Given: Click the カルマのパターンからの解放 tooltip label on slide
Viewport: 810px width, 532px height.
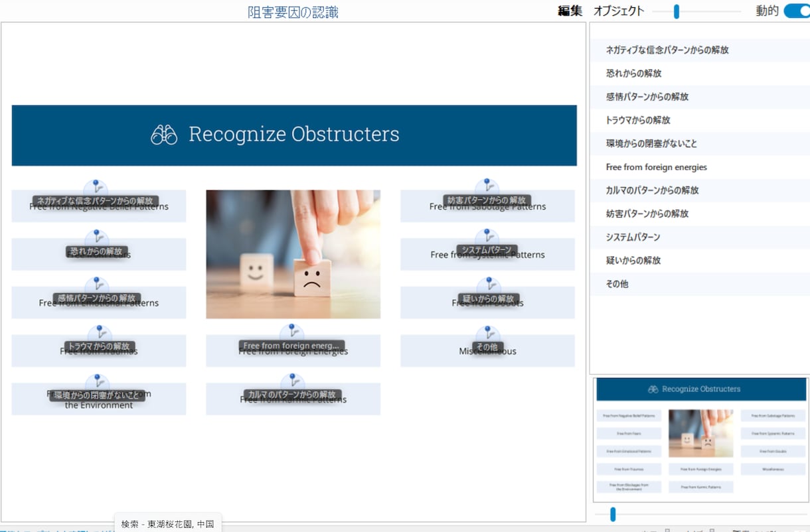Looking at the screenshot, I should (x=292, y=395).
